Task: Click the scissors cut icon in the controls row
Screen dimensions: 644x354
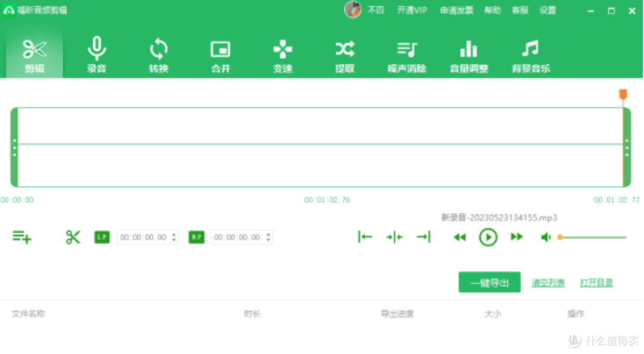Action: pyautogui.click(x=73, y=237)
